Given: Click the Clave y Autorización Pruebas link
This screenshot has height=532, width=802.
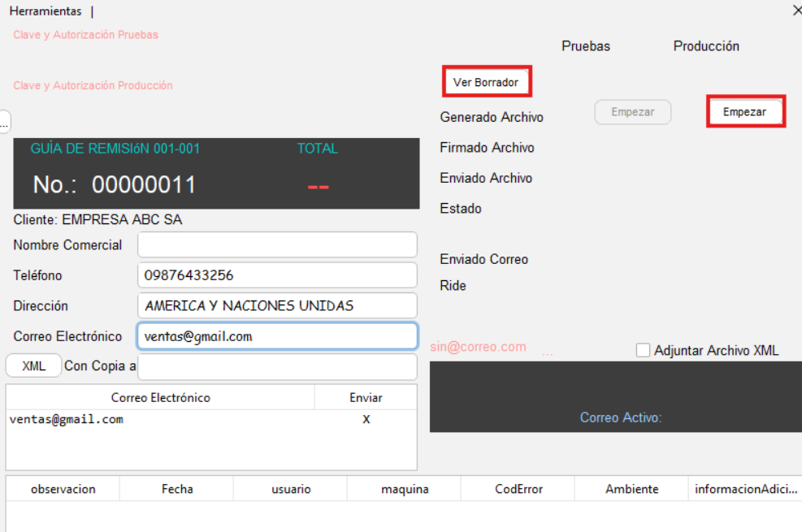Looking at the screenshot, I should point(85,35).
